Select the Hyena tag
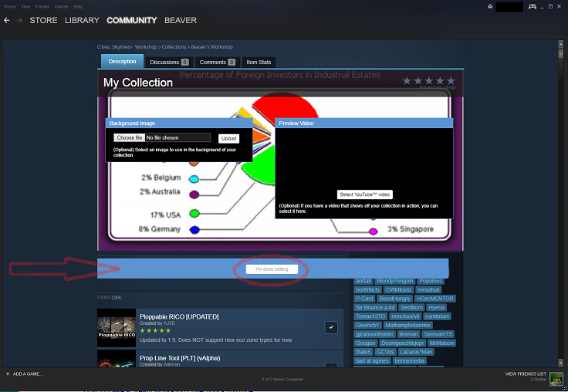 [x=437, y=308]
